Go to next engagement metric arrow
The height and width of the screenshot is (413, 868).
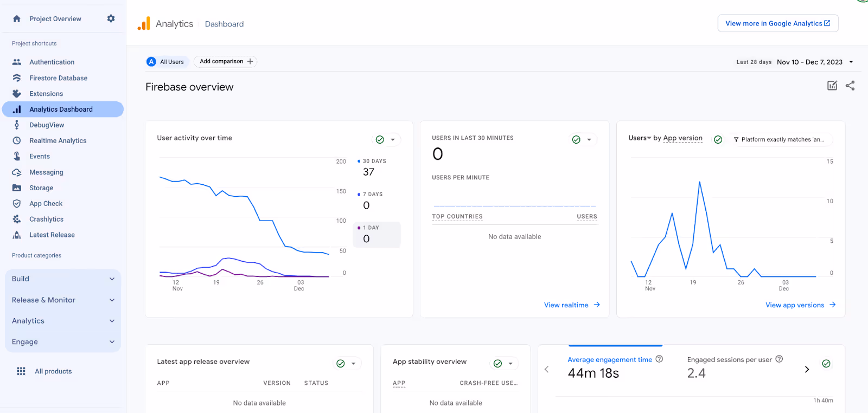pos(807,369)
